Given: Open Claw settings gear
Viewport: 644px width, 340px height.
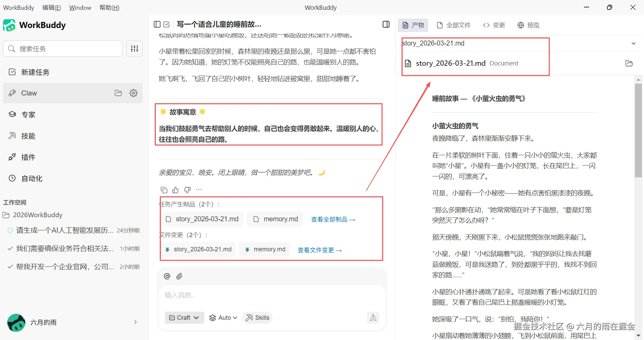Looking at the screenshot, I should (x=134, y=93).
